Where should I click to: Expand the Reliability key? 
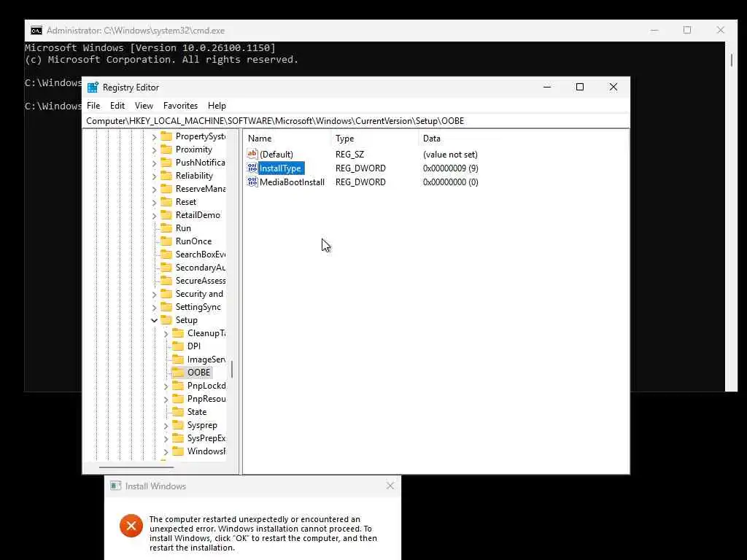(x=154, y=176)
